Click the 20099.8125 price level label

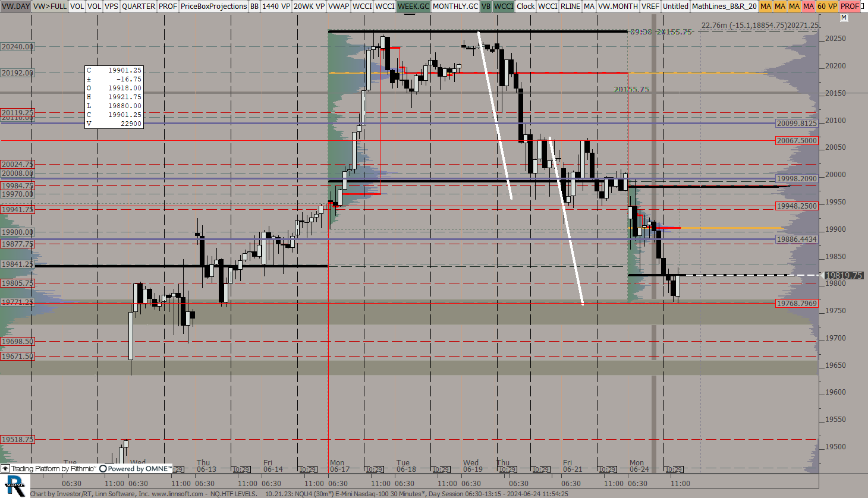click(x=797, y=123)
